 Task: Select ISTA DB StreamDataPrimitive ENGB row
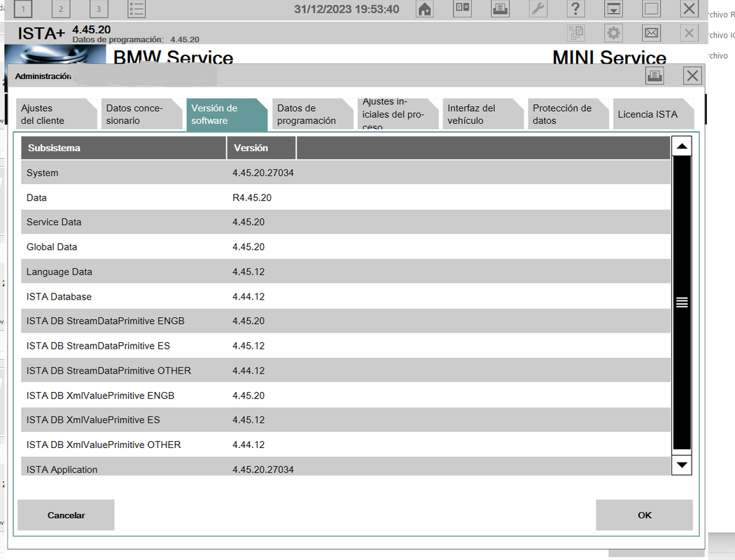tap(346, 321)
